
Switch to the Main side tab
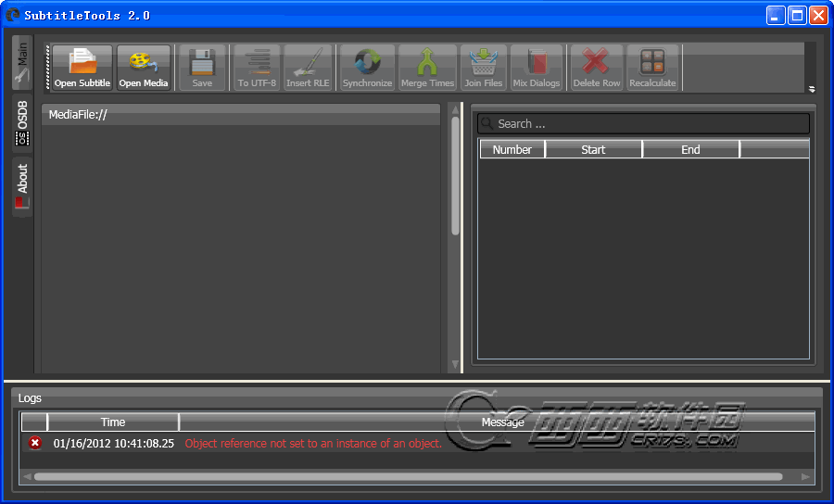[x=22, y=63]
